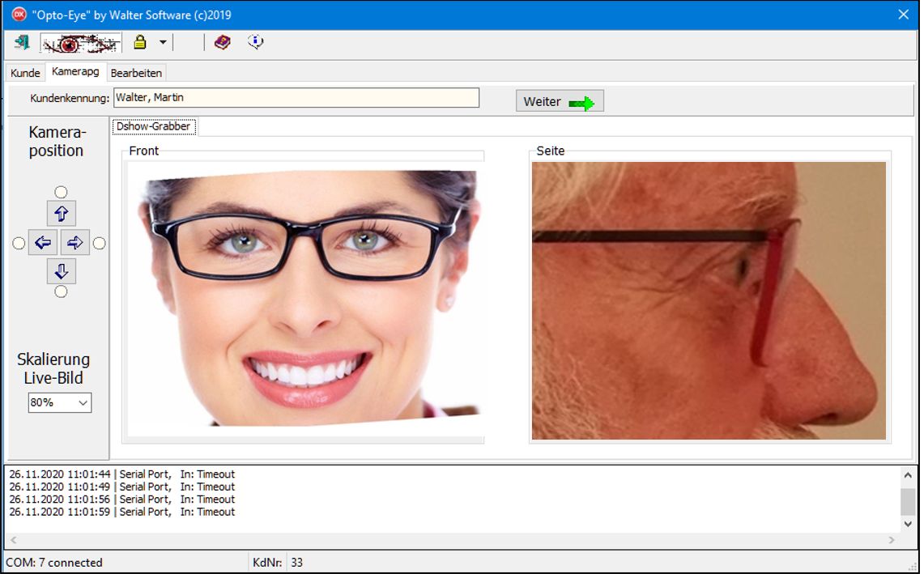The image size is (924, 574).
Task: Click the COM: 7 connected status text
Action: point(54,563)
